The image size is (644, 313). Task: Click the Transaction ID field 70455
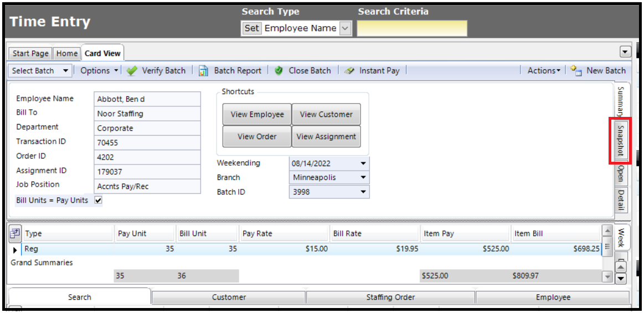pyautogui.click(x=147, y=142)
